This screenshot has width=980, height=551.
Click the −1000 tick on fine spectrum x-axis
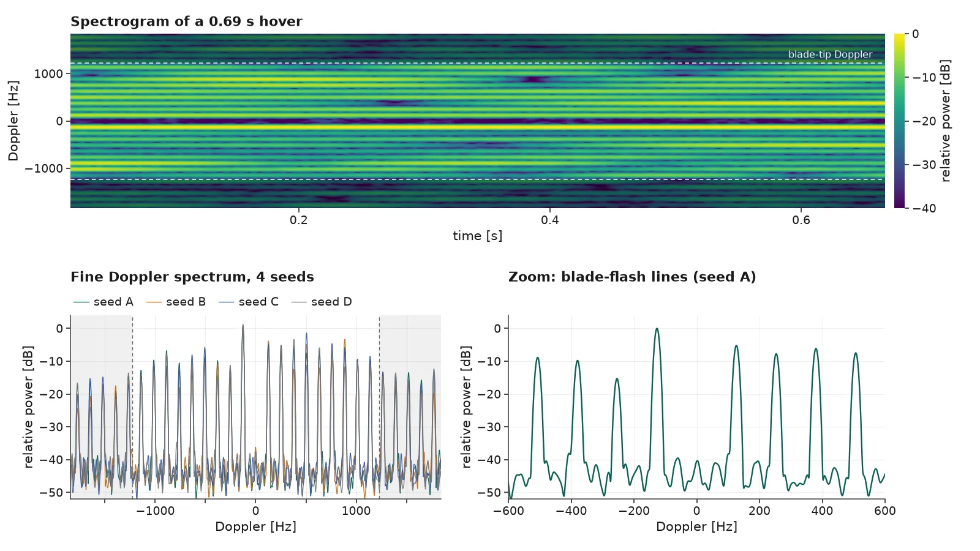pos(155,511)
